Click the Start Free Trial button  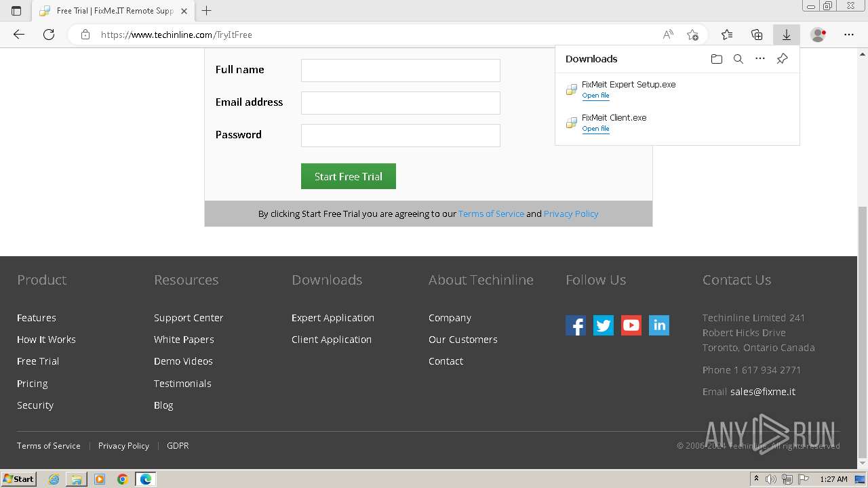(349, 176)
